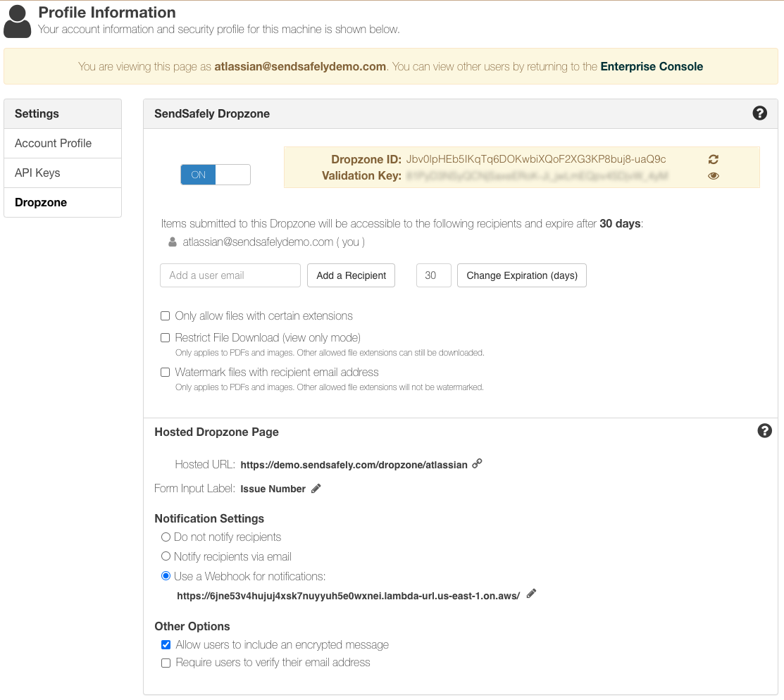Click the recipient user icon beside atlassian email
784x700 pixels.
(173, 242)
